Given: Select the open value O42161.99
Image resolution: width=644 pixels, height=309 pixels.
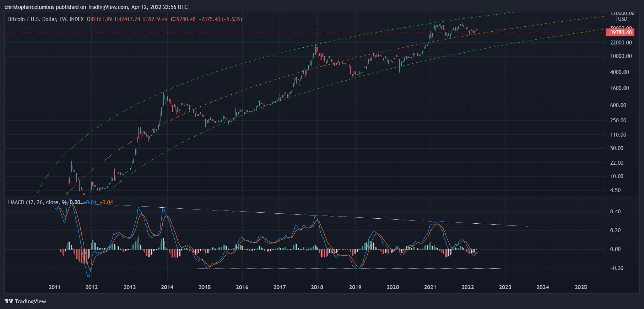Looking at the screenshot, I should [x=99, y=19].
